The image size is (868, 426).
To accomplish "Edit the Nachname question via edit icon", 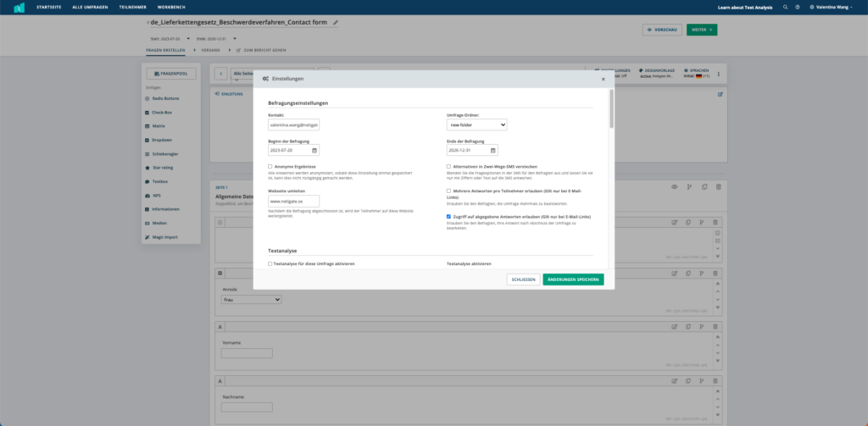I will [x=674, y=380].
